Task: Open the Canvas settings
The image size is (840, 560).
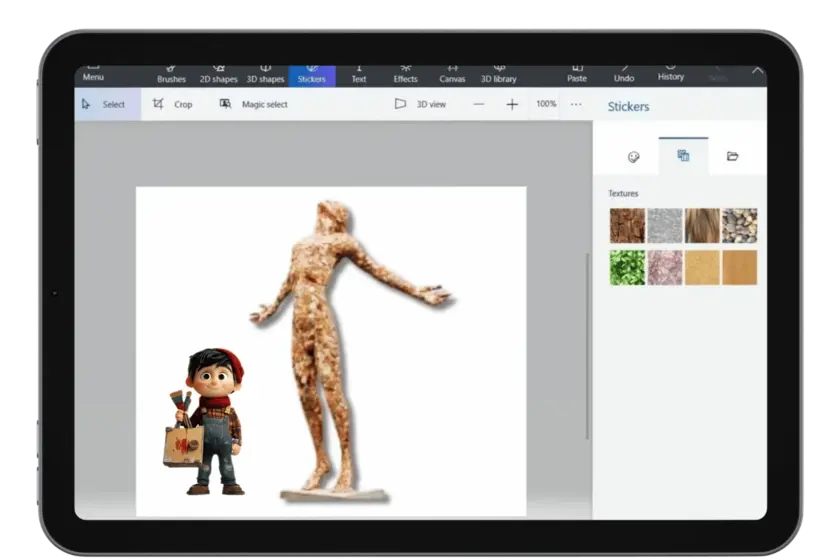Action: [x=452, y=75]
